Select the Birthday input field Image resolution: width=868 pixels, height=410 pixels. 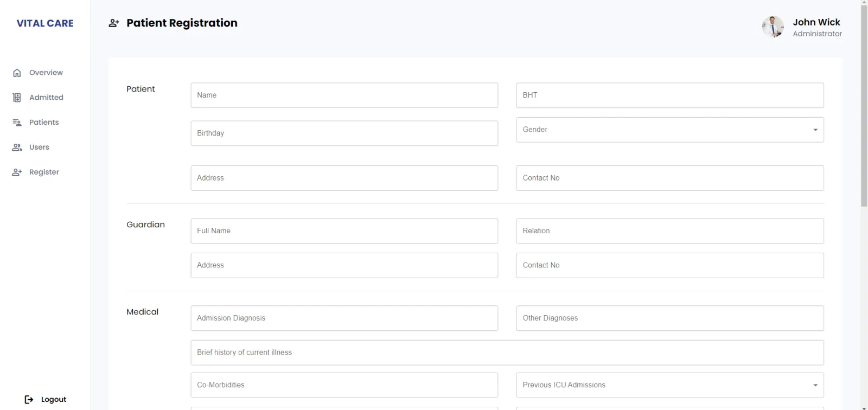(344, 133)
